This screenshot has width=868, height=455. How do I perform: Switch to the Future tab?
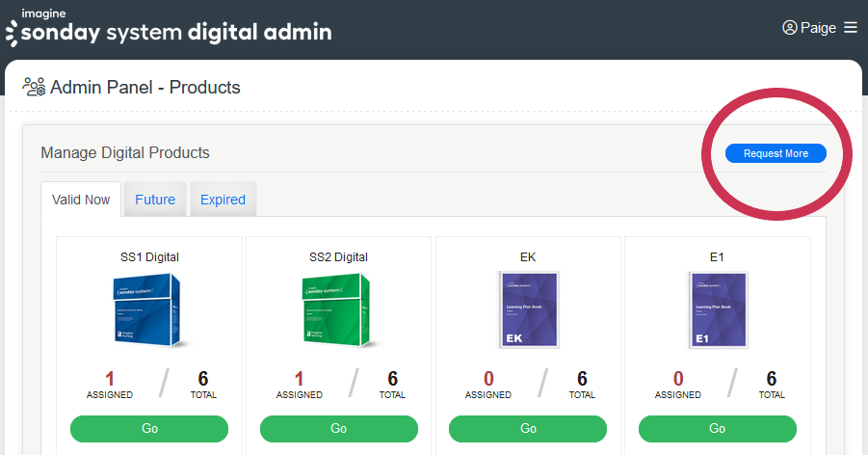click(x=155, y=200)
